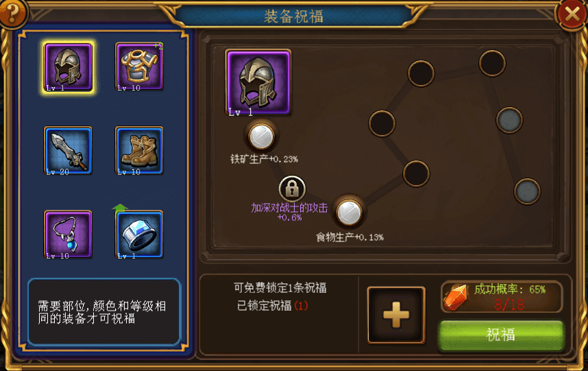
Task: Click the orange crystal material icon
Action: tap(456, 297)
